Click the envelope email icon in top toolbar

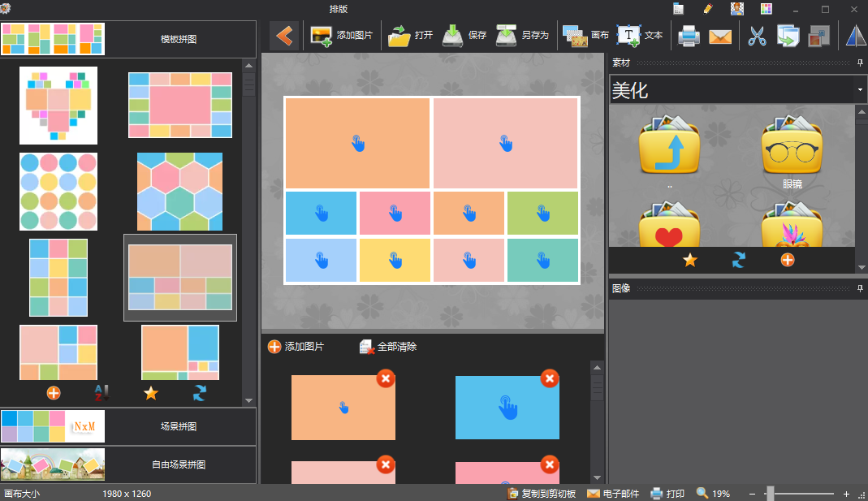click(719, 36)
